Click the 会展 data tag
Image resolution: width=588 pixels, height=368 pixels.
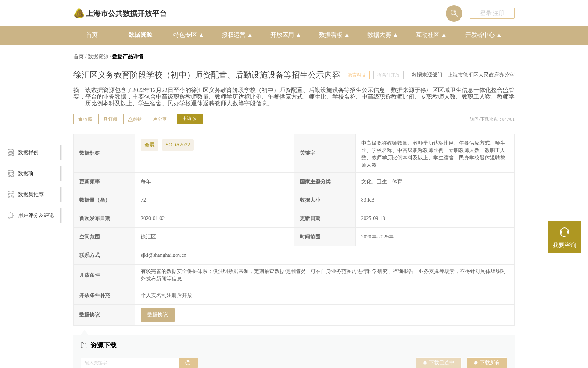point(150,145)
